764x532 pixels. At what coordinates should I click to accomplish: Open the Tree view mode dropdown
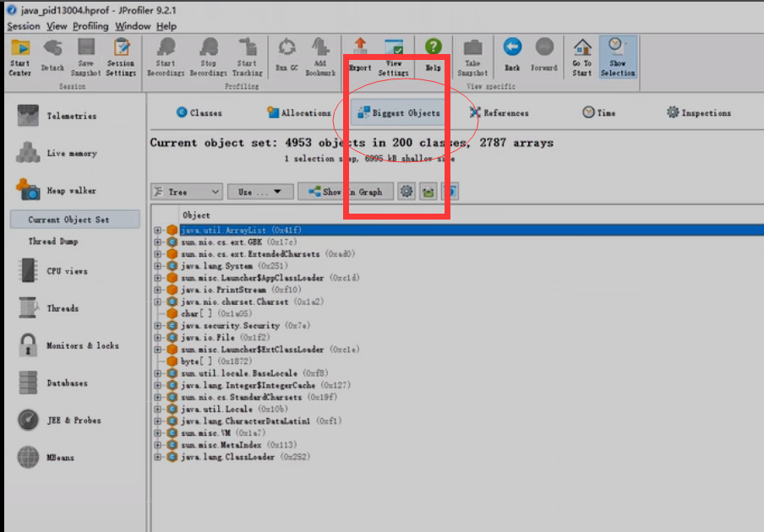coord(187,192)
